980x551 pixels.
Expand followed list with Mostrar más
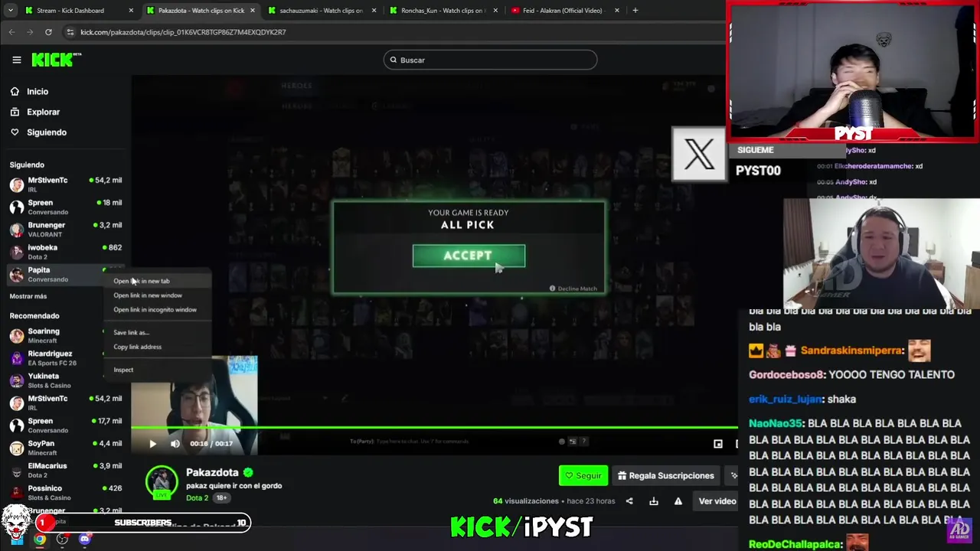click(x=28, y=296)
